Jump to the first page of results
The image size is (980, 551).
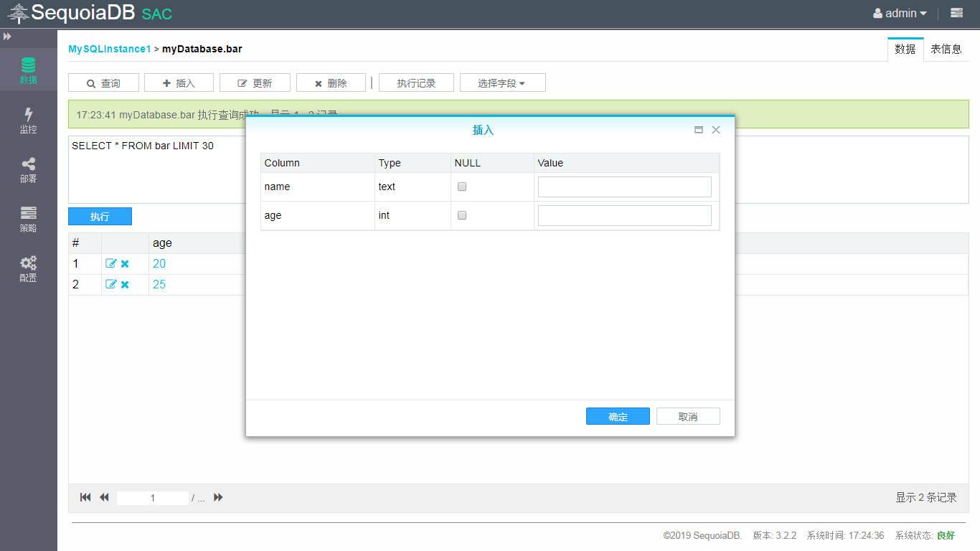[x=85, y=497]
